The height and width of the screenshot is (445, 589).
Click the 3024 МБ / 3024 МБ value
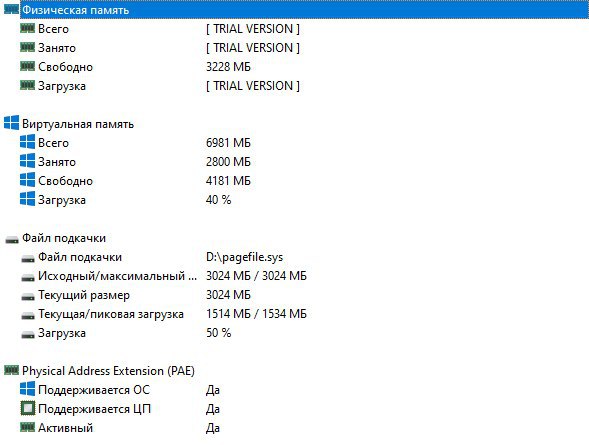(x=256, y=276)
